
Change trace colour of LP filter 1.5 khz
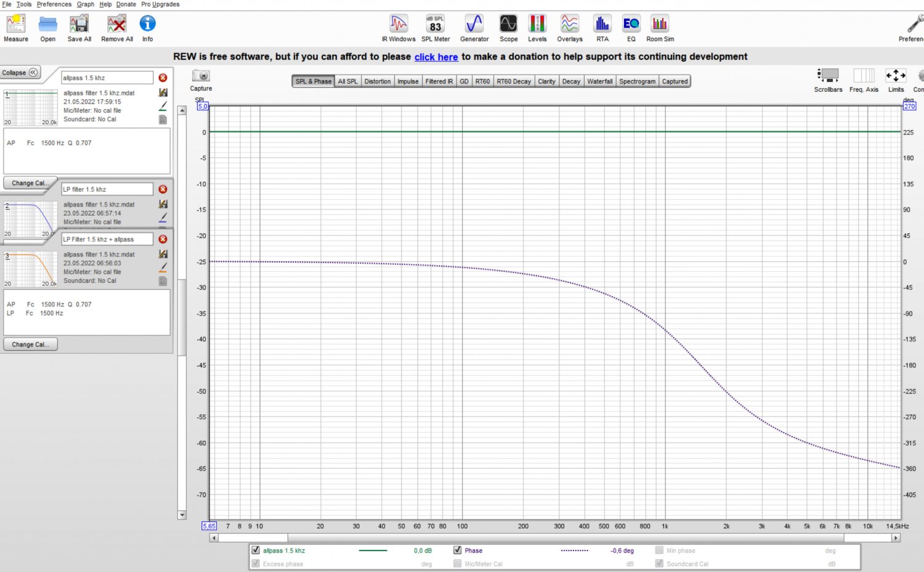coord(163,218)
